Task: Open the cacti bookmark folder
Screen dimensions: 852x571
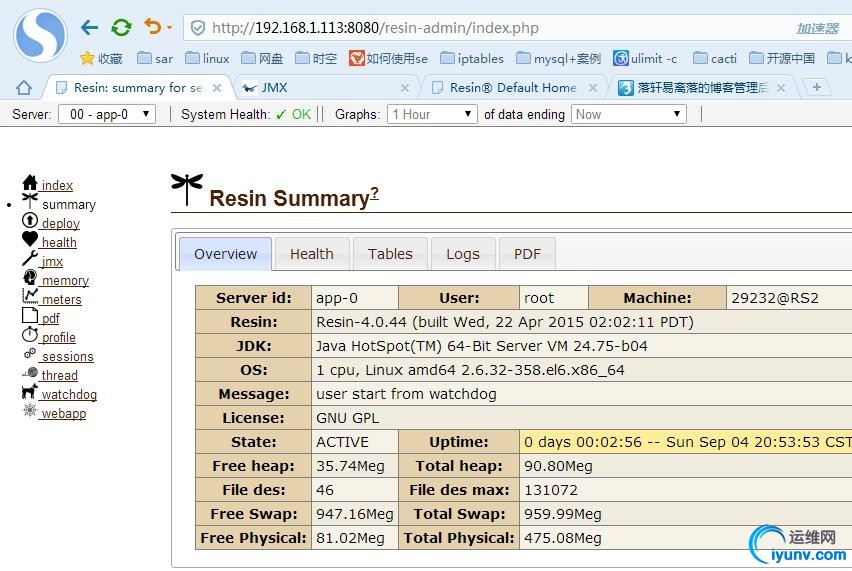Action: tap(715, 58)
